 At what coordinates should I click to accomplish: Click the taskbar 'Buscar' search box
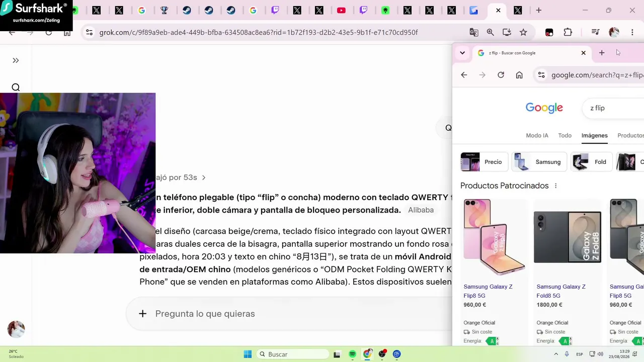(x=293, y=354)
